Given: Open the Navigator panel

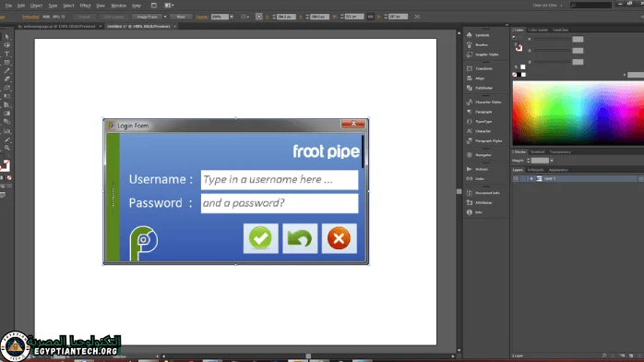Looking at the screenshot, I should coord(483,155).
